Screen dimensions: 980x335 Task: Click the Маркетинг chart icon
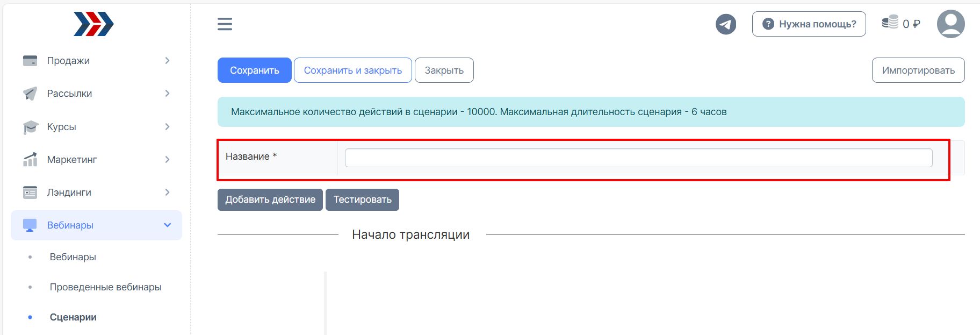point(30,160)
